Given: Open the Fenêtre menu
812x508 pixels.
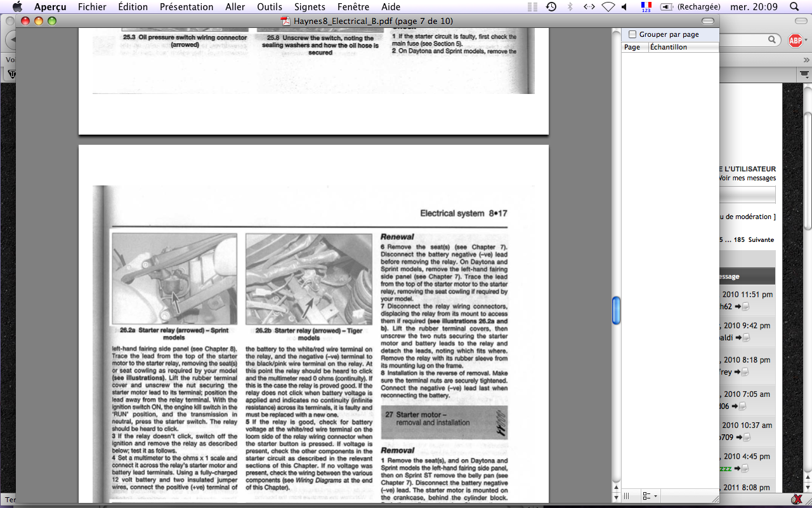Looking at the screenshot, I should [x=353, y=7].
